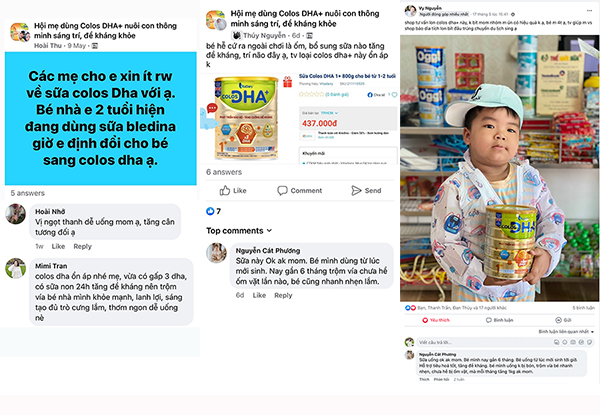Open the '5 answers' link under blue post
The width and height of the screenshot is (600, 415).
coord(28,193)
